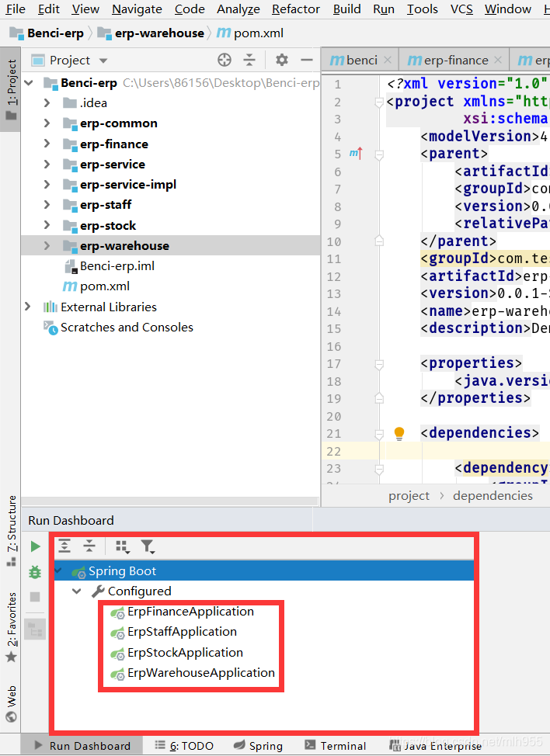Click the Debug bug icon in Run Dashboard
This screenshot has height=756, width=550.
pos(35,572)
